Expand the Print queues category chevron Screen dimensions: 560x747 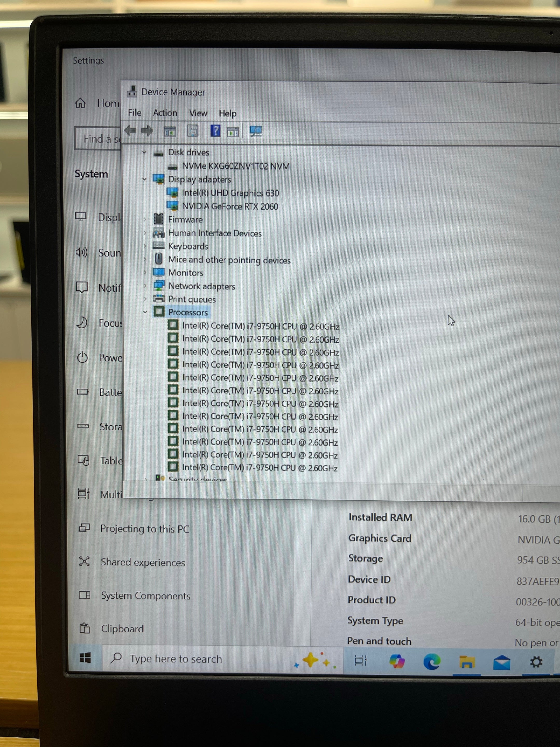point(145,299)
